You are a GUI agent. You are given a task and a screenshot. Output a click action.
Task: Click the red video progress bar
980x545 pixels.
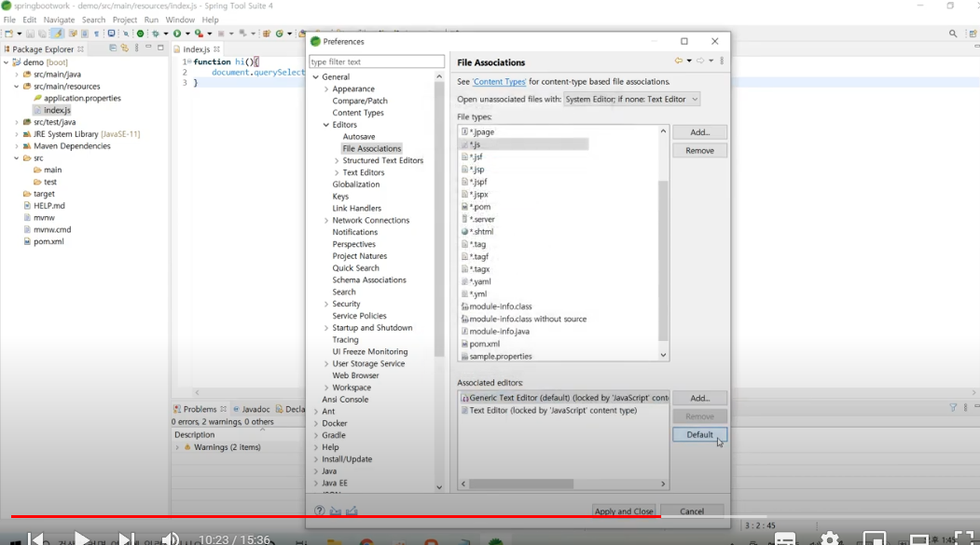(336, 516)
